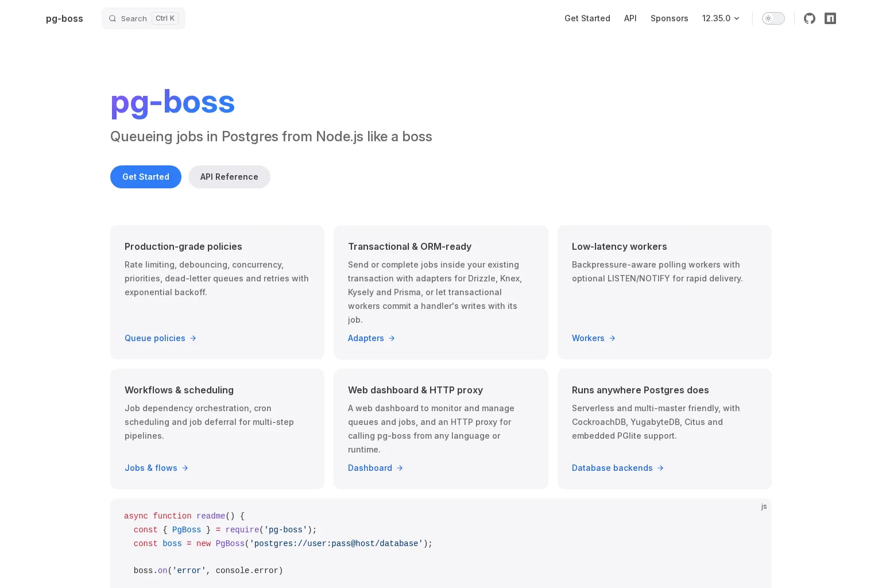
Task: Click the Runs anywhere Postgres does heading
Action: 640,390
